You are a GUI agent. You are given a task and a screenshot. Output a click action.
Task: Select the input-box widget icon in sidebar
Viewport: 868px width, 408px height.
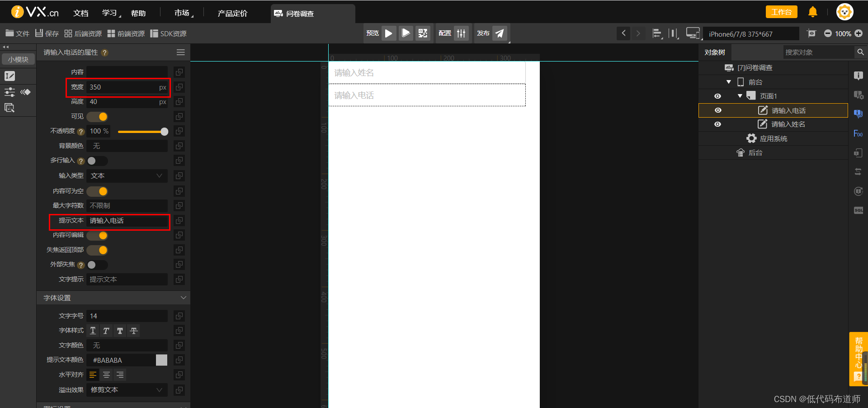point(9,76)
